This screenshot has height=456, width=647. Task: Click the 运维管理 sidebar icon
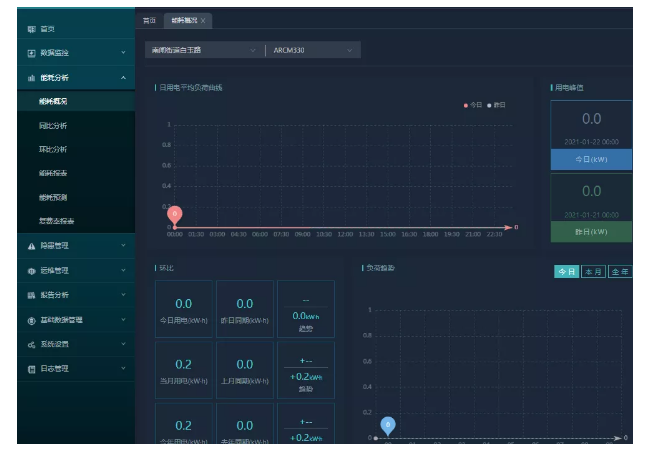point(31,271)
